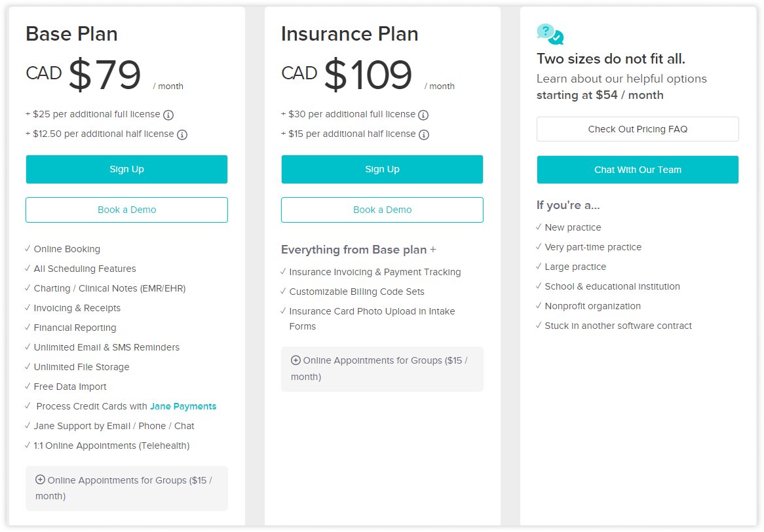The height and width of the screenshot is (532, 764).
Task: Click the checkmark beside Online Booking
Action: click(x=28, y=249)
